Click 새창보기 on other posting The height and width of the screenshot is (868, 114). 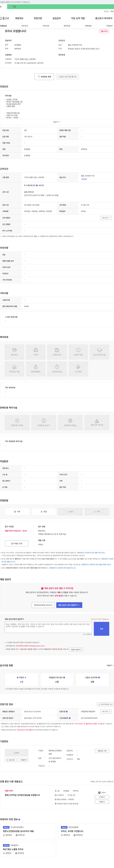click(x=102, y=802)
